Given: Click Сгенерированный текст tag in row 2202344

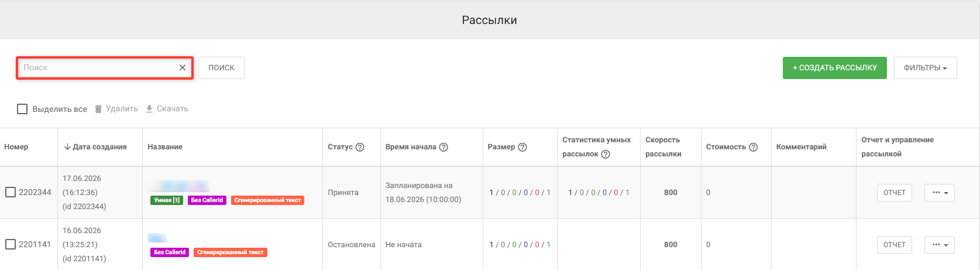Looking at the screenshot, I should [x=267, y=200].
